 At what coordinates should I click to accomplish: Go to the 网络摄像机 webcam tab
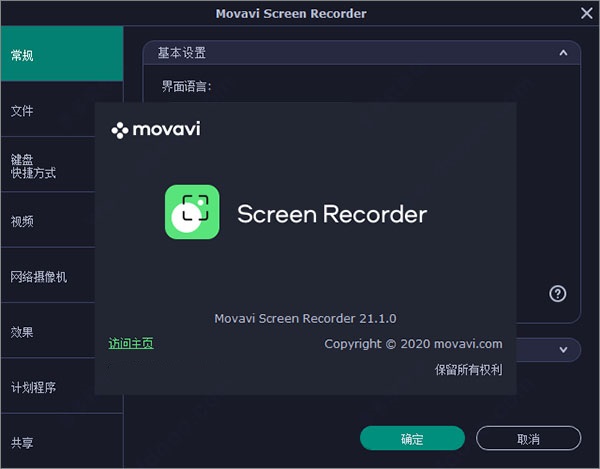(48, 276)
